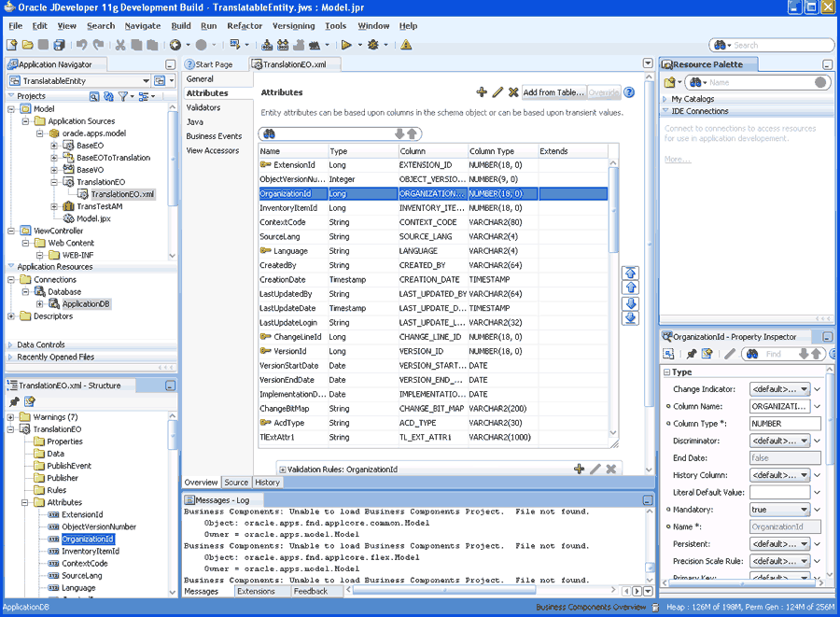Click the Literal Default Value field
Screen dimensions: 840x617
pyautogui.click(x=780, y=492)
